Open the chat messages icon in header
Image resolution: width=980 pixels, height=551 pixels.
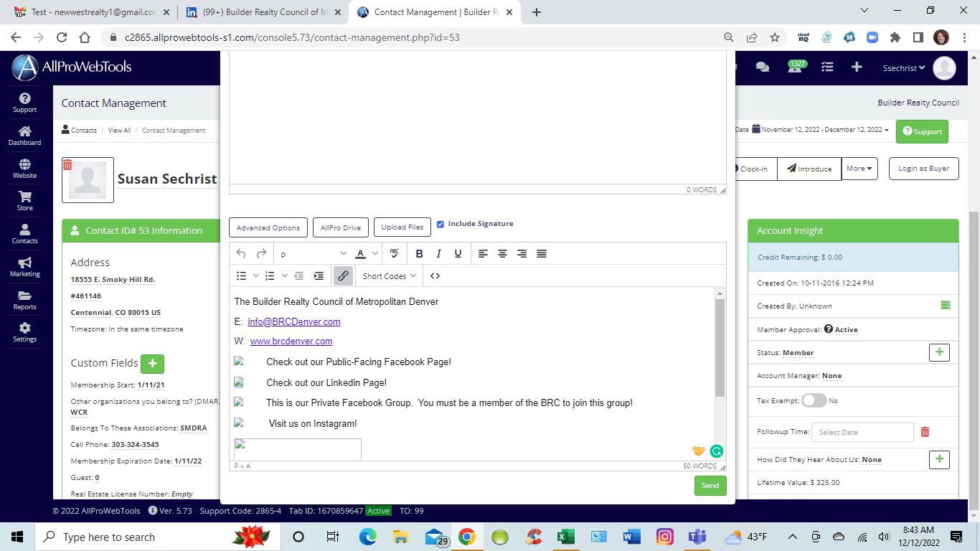(x=763, y=67)
